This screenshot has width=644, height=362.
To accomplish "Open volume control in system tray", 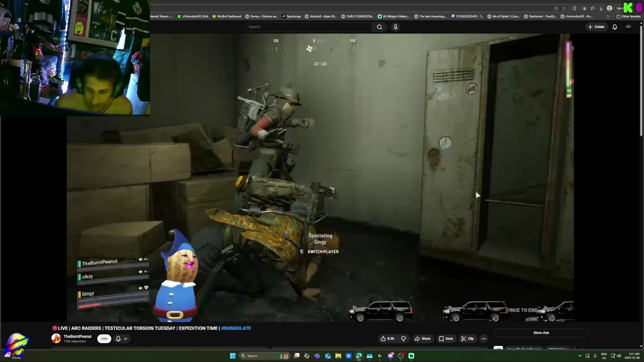I will 619,356.
